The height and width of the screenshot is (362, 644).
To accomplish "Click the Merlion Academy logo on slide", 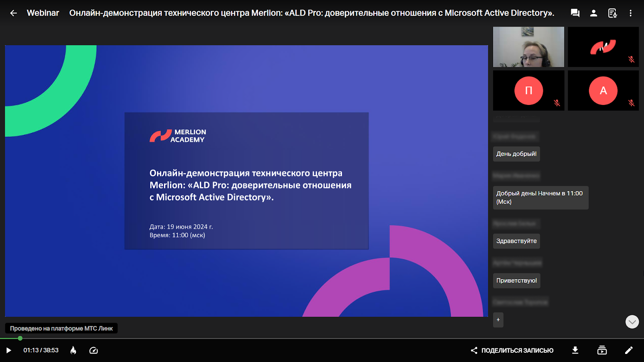I will pos(178,136).
